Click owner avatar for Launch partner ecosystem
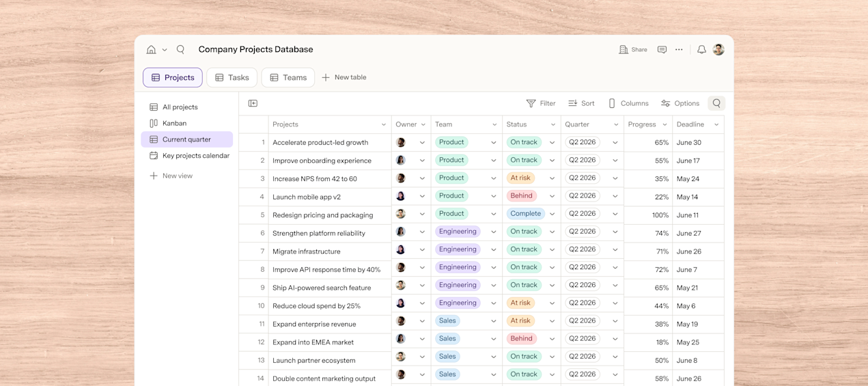The width and height of the screenshot is (868, 386). pos(401,357)
